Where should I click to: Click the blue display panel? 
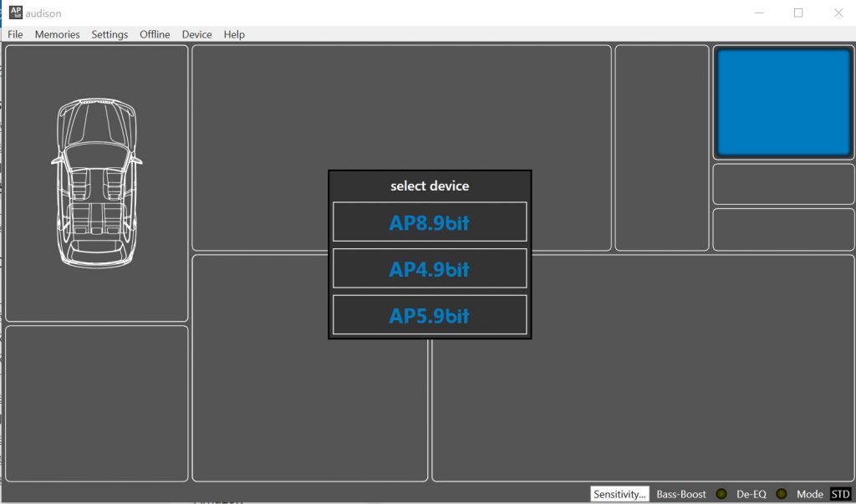pyautogui.click(x=783, y=103)
